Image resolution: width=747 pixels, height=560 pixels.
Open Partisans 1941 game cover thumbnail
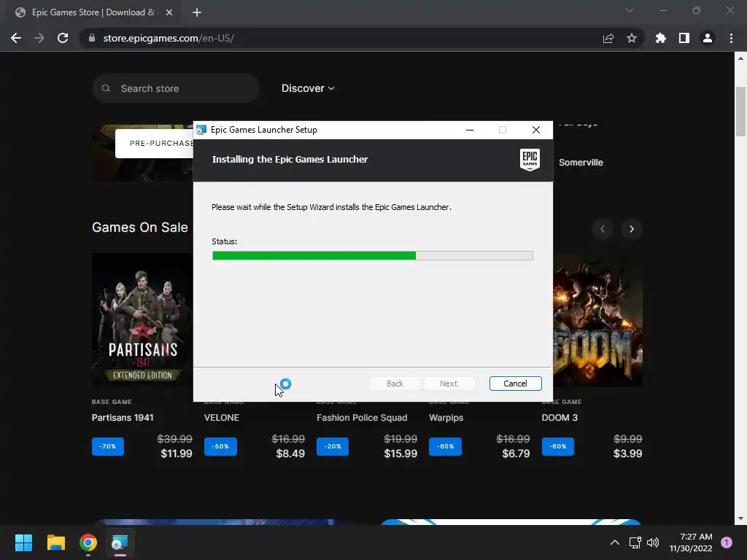[142, 319]
